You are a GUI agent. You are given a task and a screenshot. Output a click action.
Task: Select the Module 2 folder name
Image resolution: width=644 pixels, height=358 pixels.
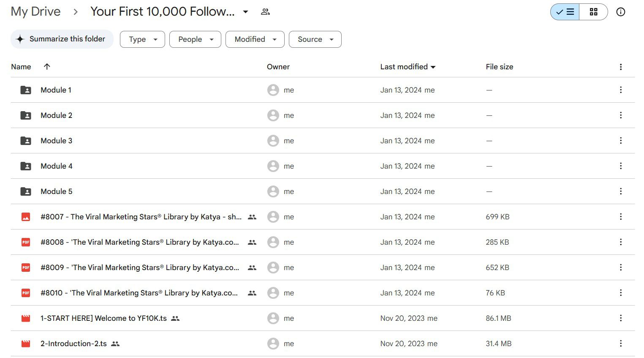[56, 115]
